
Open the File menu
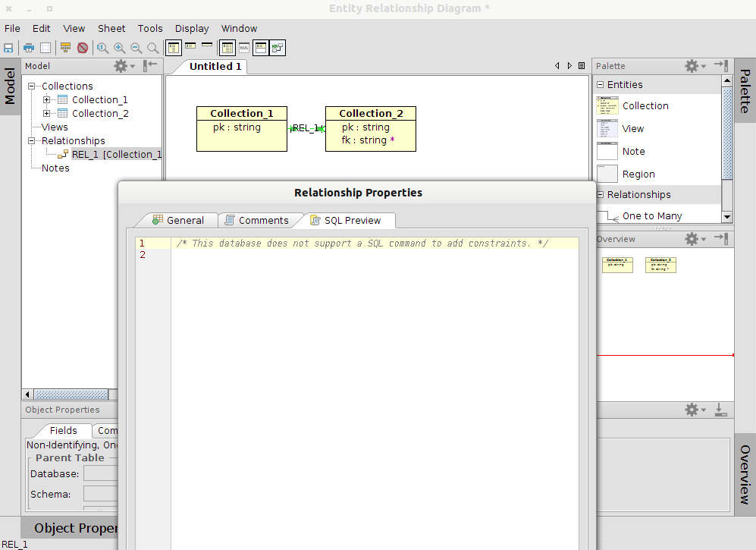point(12,29)
